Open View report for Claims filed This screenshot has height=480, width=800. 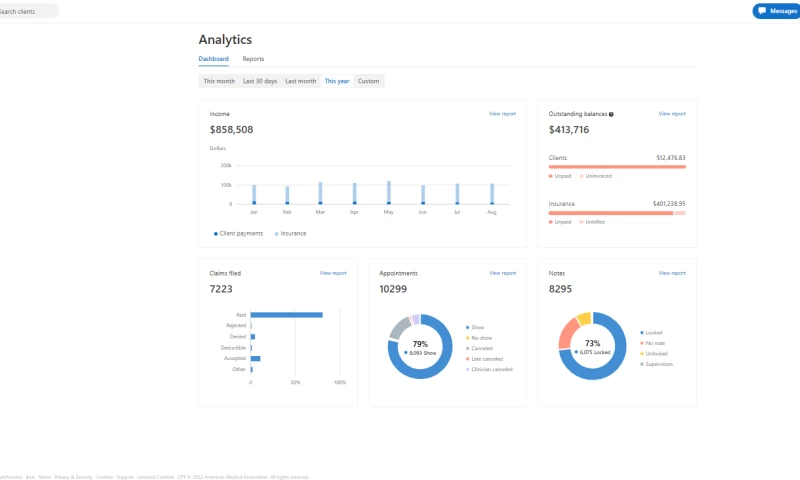(333, 273)
